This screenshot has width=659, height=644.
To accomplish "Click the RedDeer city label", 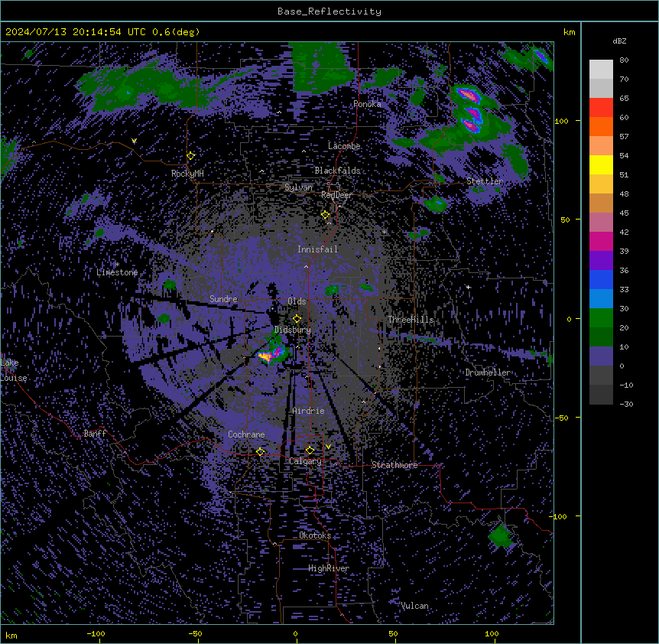I will [336, 195].
